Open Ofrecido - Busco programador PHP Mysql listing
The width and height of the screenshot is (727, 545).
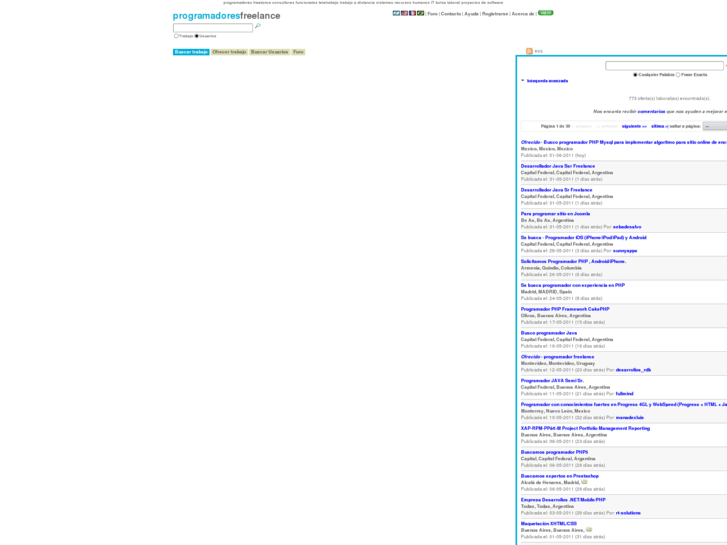point(624,142)
